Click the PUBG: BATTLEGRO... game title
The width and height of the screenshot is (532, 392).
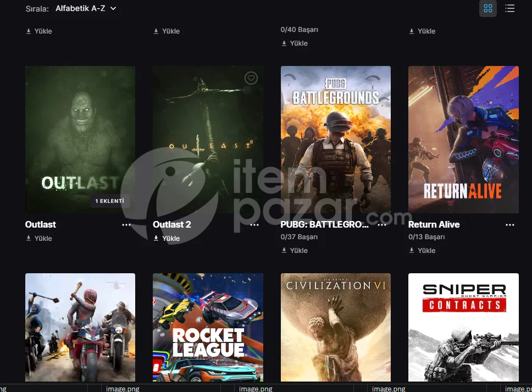324,225
